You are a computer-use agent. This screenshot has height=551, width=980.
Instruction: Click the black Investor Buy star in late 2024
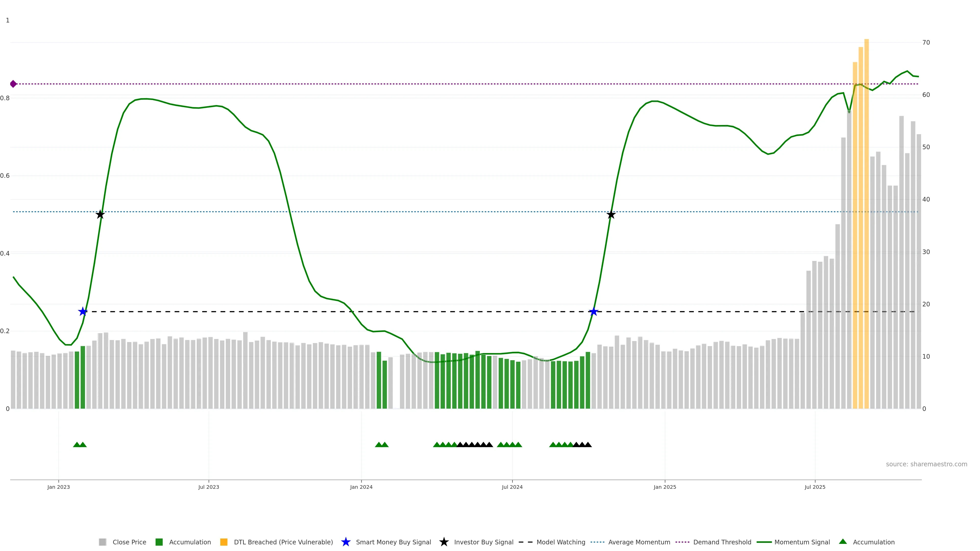pyautogui.click(x=611, y=215)
